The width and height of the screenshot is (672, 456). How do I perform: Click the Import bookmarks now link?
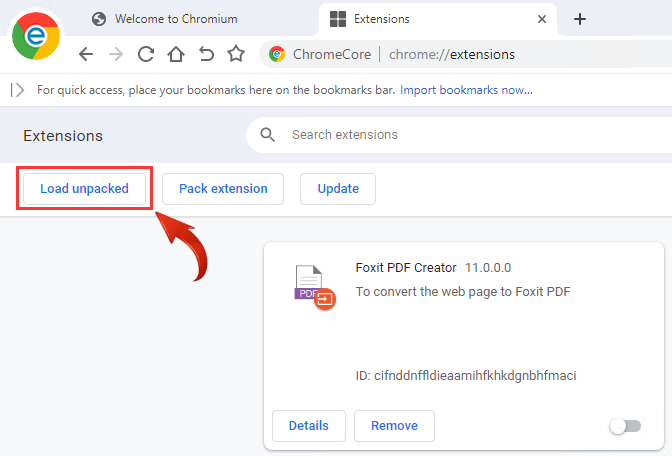[466, 90]
